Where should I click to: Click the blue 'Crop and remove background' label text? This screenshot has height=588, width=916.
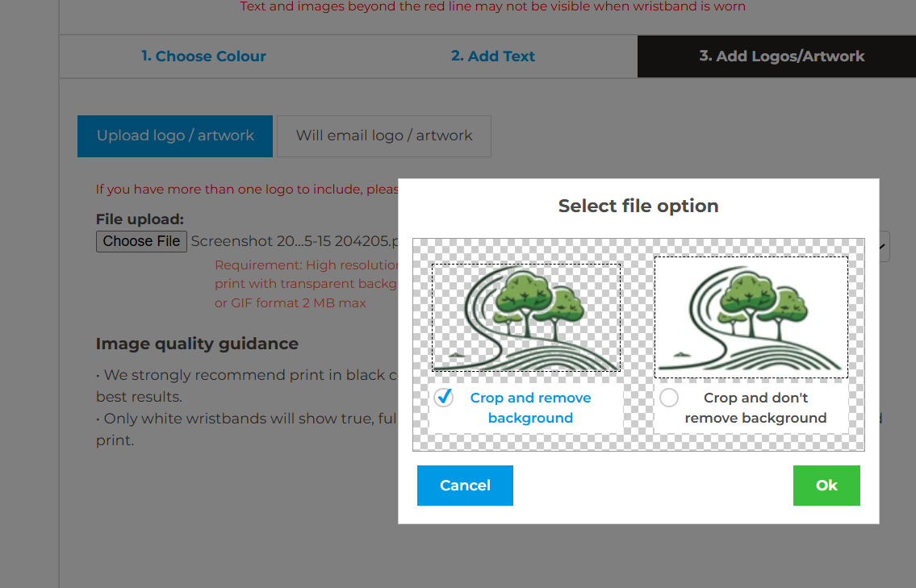point(530,407)
